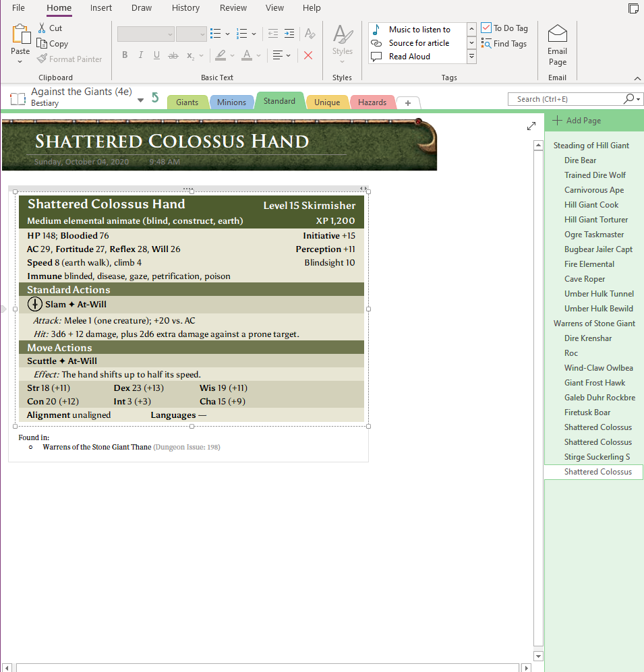Expand the Against the Giants notebook dropdown
The image size is (644, 672).
140,100
